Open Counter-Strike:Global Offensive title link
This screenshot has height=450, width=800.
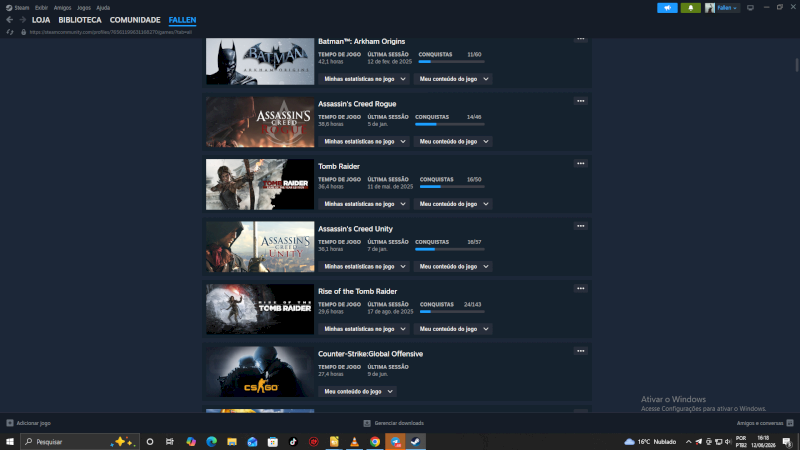[370, 354]
